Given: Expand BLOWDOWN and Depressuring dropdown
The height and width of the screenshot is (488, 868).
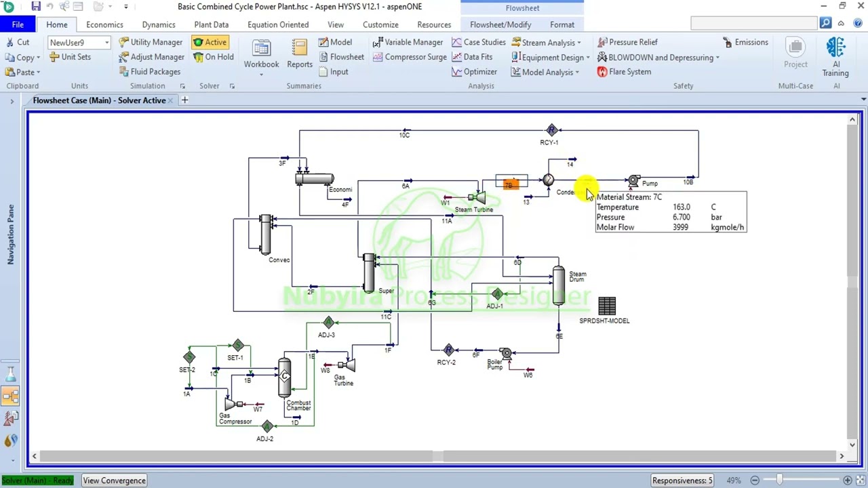Looking at the screenshot, I should 717,58.
